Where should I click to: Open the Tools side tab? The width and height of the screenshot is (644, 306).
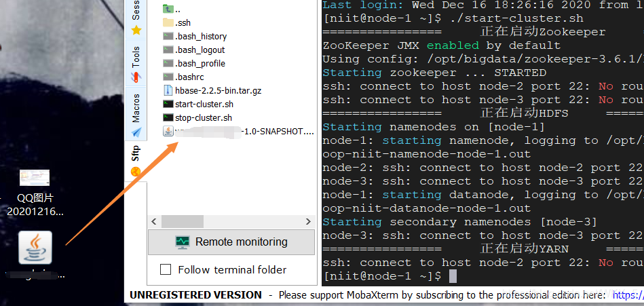pyautogui.click(x=136, y=63)
